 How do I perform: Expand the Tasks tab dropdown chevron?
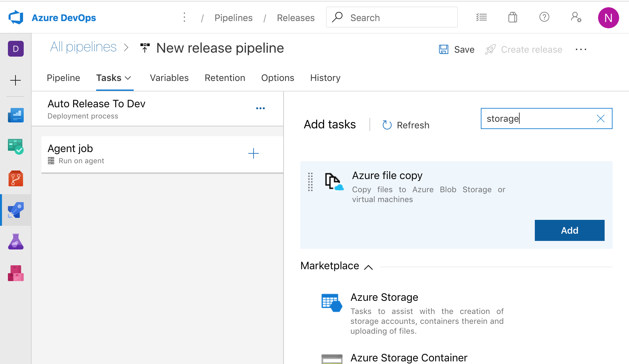(x=128, y=78)
